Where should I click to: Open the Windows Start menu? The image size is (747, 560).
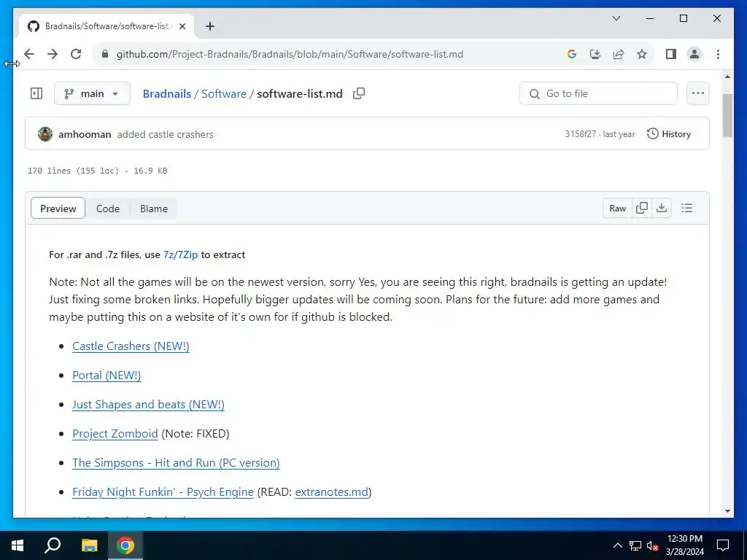coord(18,545)
